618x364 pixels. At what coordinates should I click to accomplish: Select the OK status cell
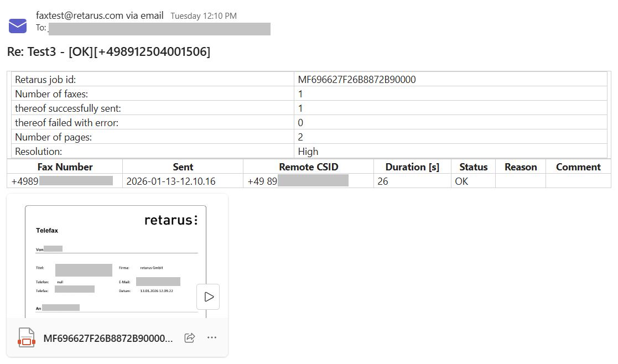click(461, 181)
